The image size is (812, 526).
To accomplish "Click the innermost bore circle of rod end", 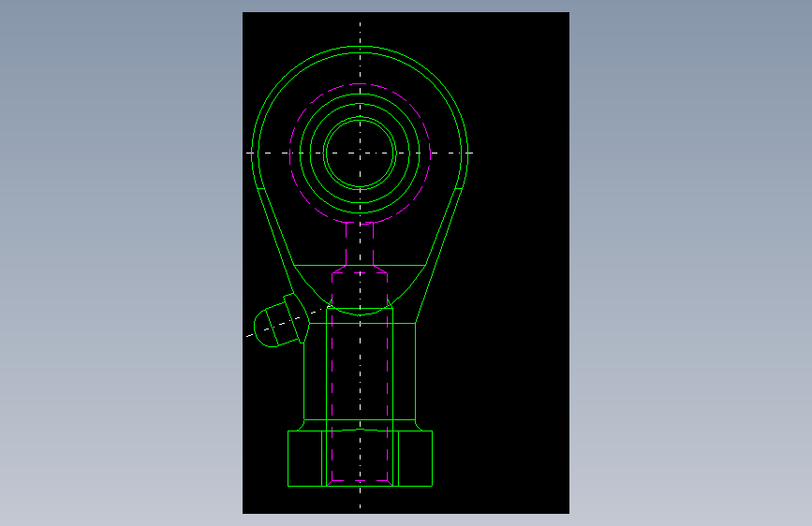I will (x=360, y=153).
